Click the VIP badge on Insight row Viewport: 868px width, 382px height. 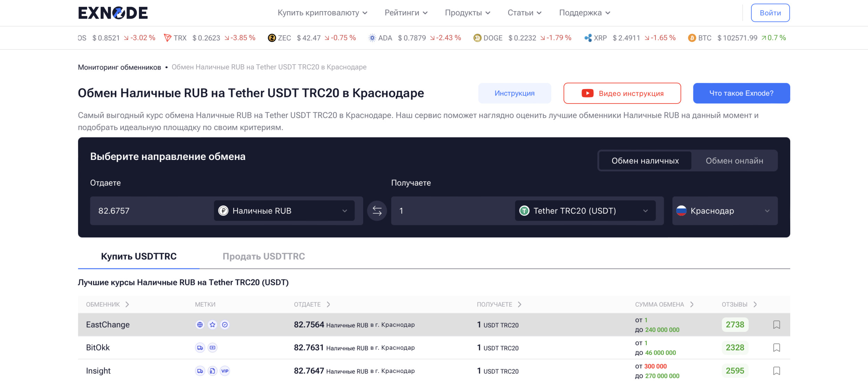(225, 371)
